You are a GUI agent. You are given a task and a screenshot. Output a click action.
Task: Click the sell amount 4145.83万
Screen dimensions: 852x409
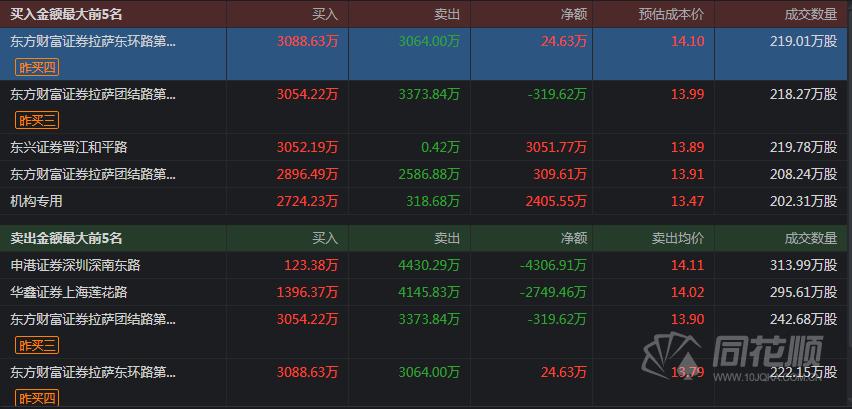429,292
